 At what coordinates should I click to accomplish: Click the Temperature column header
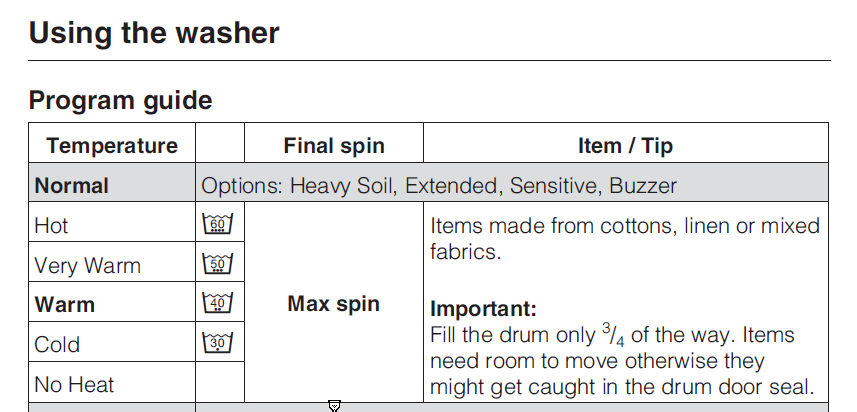click(112, 146)
